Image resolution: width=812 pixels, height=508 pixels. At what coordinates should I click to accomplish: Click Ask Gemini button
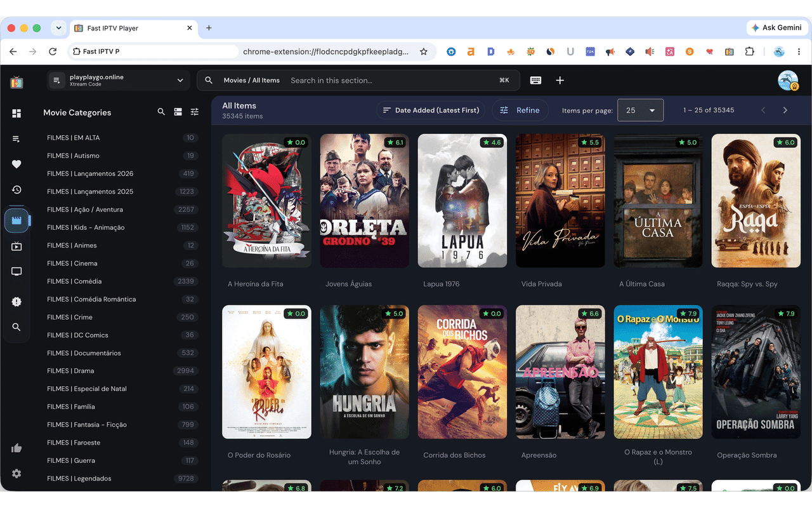(776, 28)
